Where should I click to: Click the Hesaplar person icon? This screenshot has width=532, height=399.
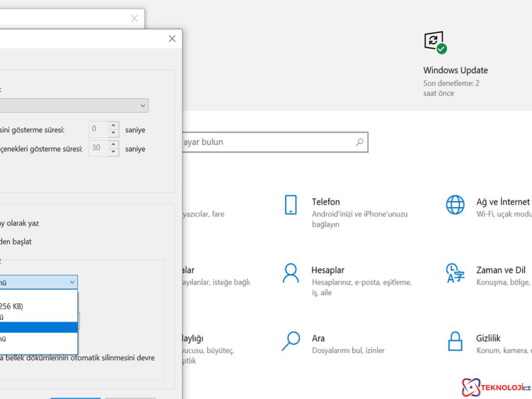291,273
